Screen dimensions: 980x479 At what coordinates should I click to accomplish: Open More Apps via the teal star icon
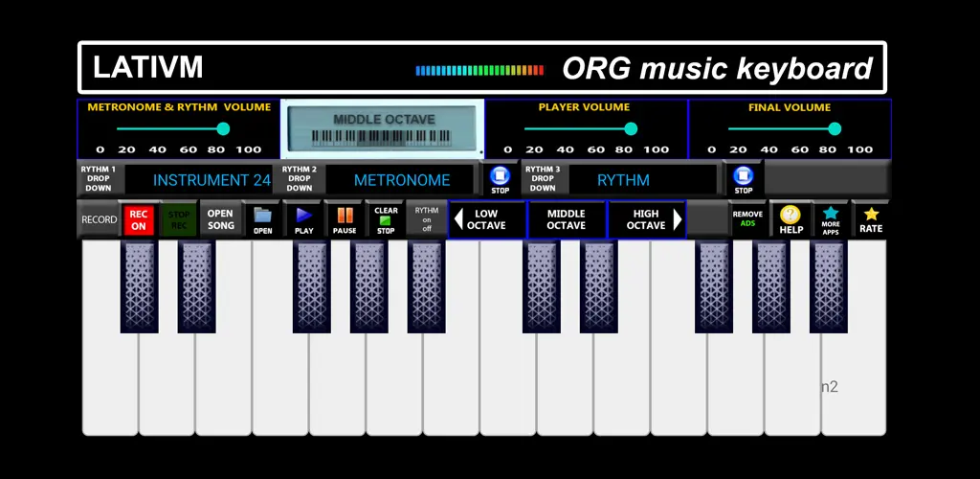click(x=831, y=219)
